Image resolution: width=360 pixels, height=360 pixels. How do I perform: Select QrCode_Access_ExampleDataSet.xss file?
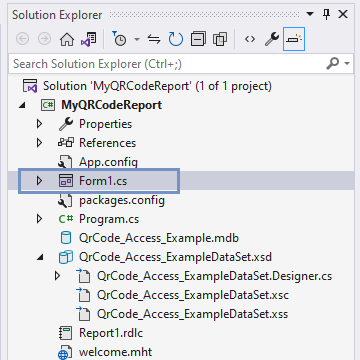[192, 314]
